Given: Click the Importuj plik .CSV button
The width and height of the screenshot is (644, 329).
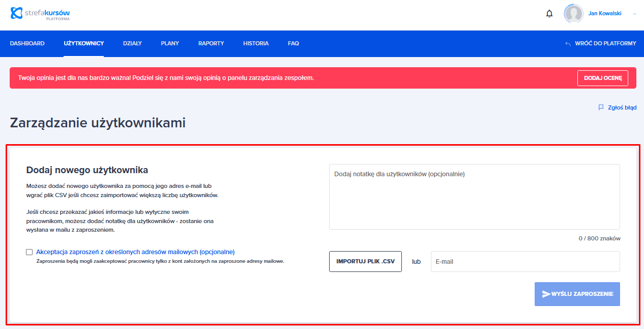Looking at the screenshot, I should [x=365, y=261].
